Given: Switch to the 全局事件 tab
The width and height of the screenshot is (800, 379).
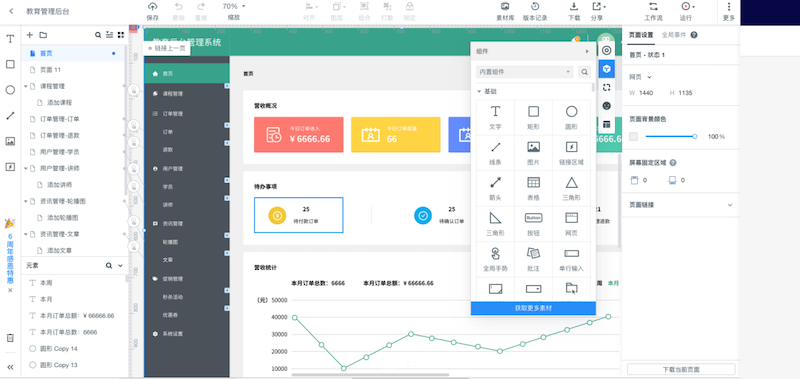Looking at the screenshot, I should (674, 35).
